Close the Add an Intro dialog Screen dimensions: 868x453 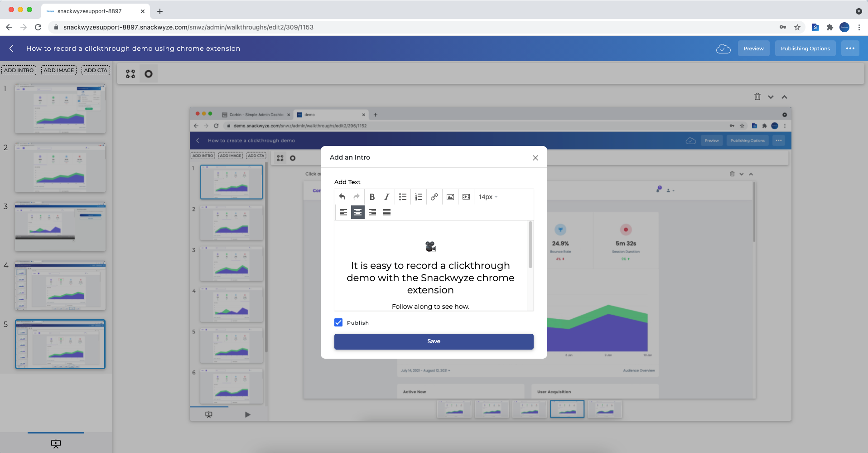(x=535, y=158)
